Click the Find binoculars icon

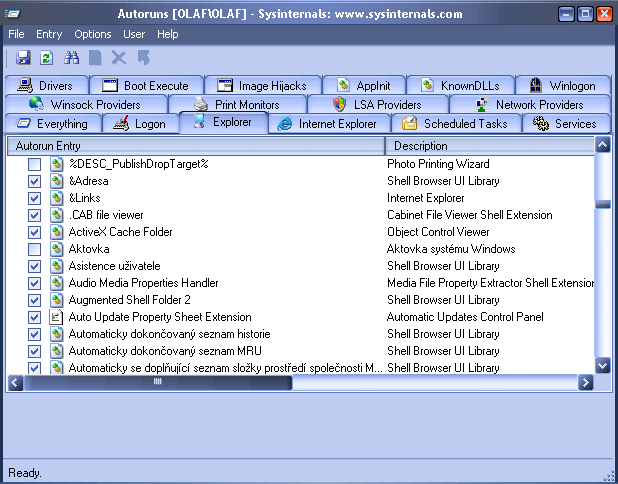72,58
